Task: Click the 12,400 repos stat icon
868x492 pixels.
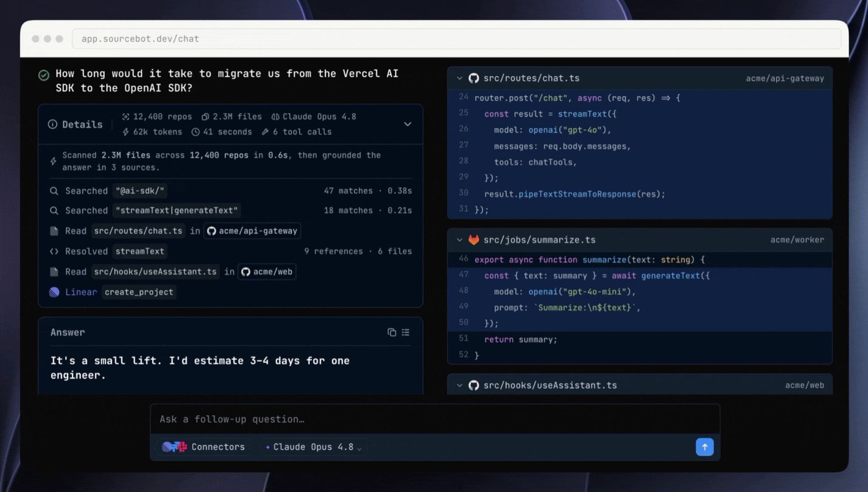Action: coord(126,116)
